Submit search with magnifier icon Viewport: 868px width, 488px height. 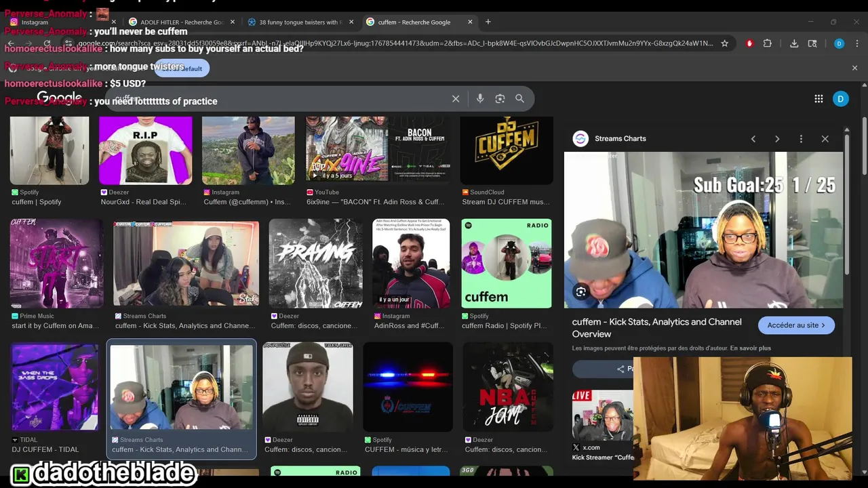[x=519, y=99]
